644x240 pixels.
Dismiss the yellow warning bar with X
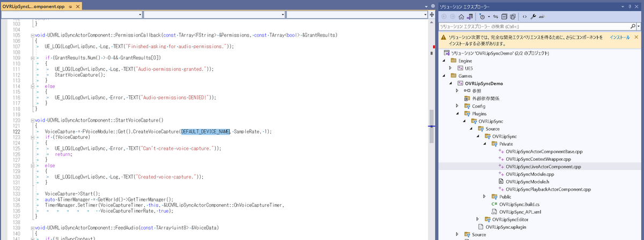pyautogui.click(x=638, y=37)
